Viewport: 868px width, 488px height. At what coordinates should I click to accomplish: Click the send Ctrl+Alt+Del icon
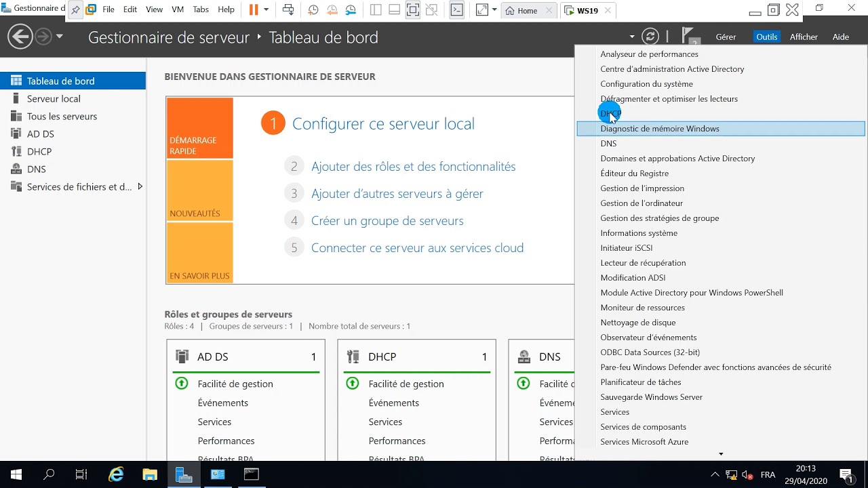(x=288, y=10)
